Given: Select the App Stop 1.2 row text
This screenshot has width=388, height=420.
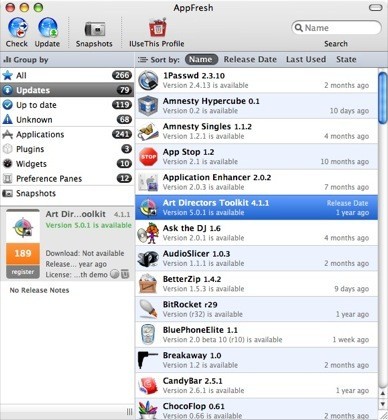Looking at the screenshot, I should click(188, 152).
